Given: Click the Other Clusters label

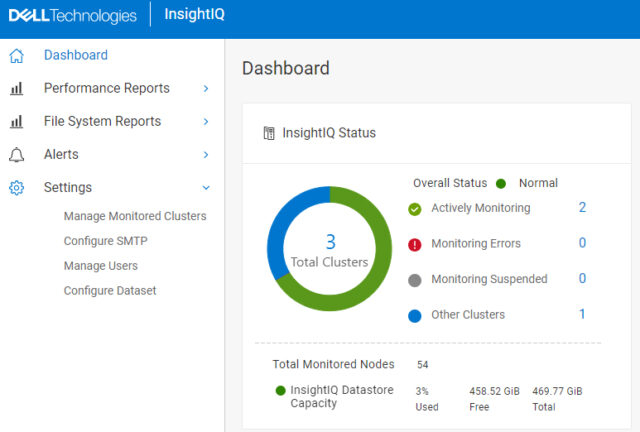Looking at the screenshot, I should pyautogui.click(x=468, y=315).
